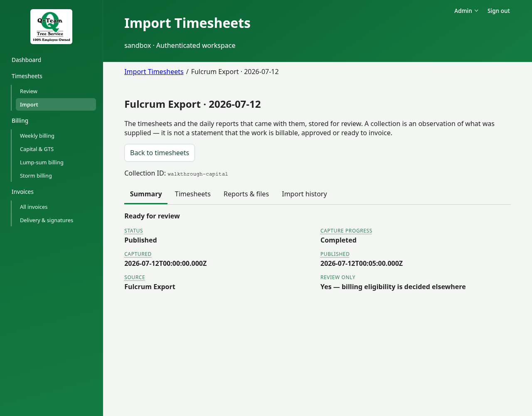Open Capital & GTS billing
The width and height of the screenshot is (532, 416).
pyautogui.click(x=37, y=149)
